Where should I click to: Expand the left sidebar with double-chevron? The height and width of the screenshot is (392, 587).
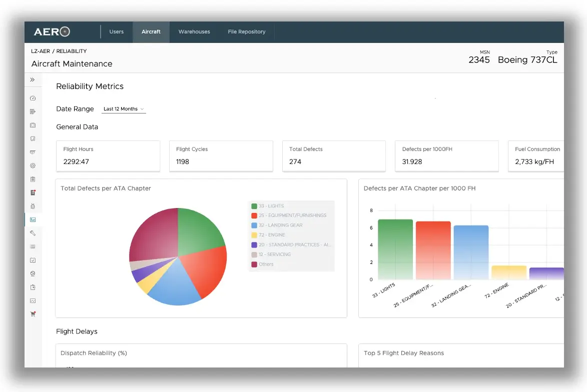[x=33, y=79]
